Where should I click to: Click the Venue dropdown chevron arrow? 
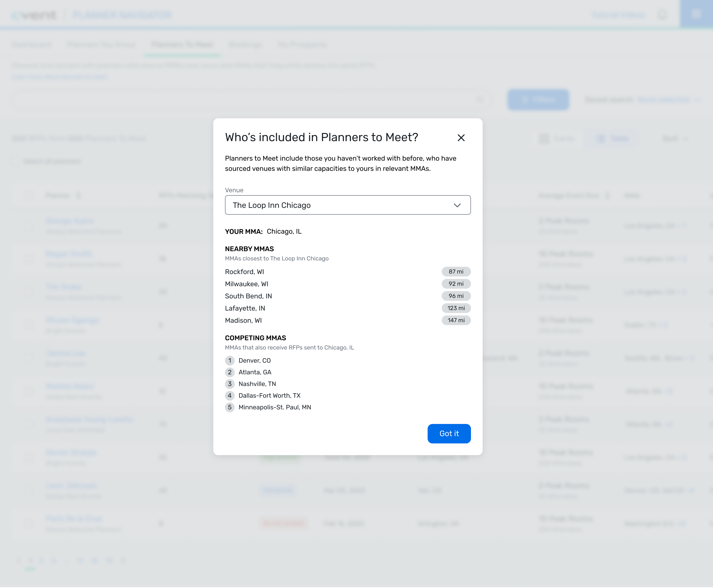click(457, 205)
